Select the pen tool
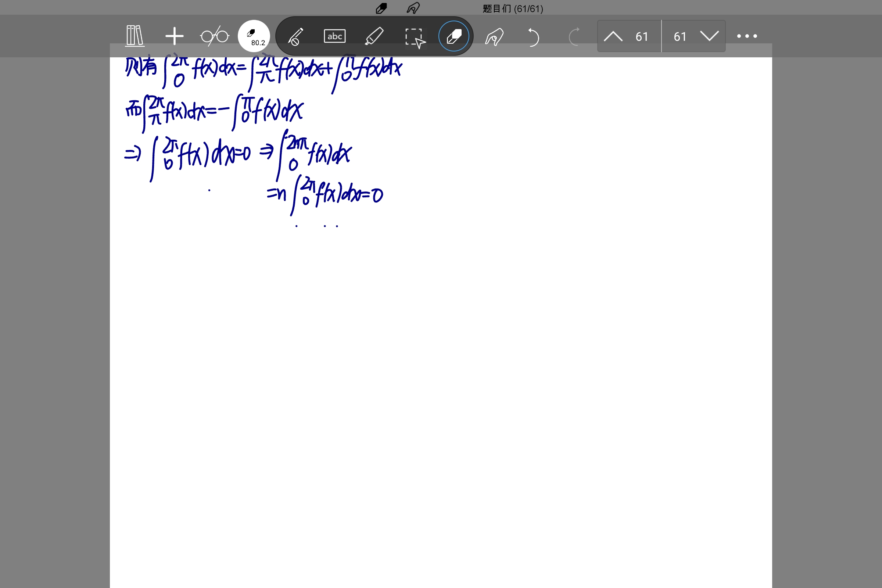 click(295, 36)
